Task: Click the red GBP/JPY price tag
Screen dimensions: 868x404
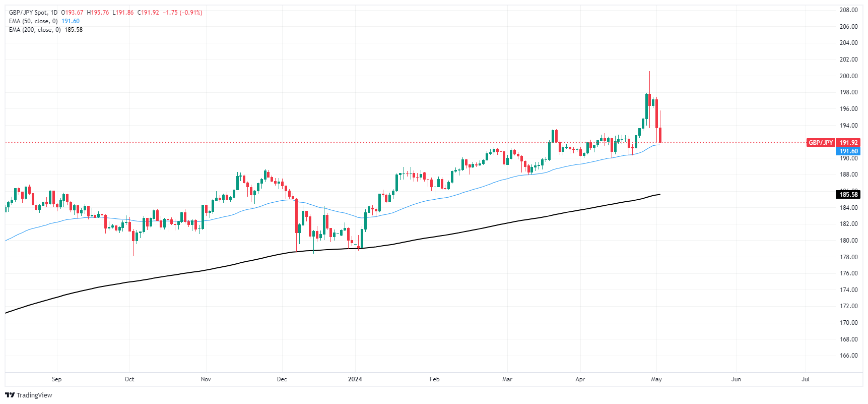Action: coord(821,143)
